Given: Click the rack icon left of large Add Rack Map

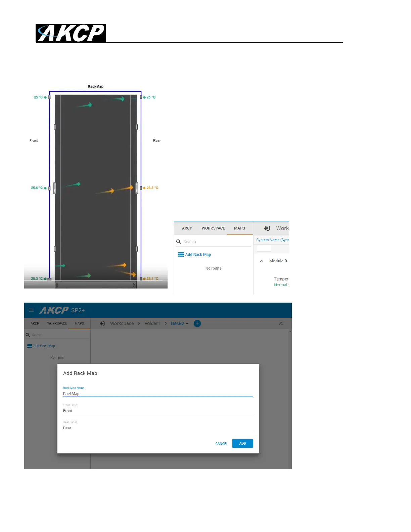Looking at the screenshot, I should point(181,255).
